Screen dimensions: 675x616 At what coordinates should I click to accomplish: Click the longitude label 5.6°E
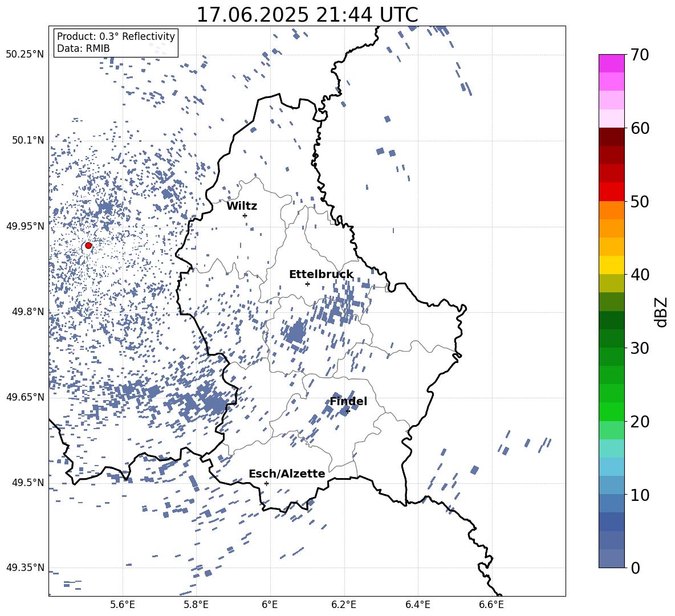123,605
